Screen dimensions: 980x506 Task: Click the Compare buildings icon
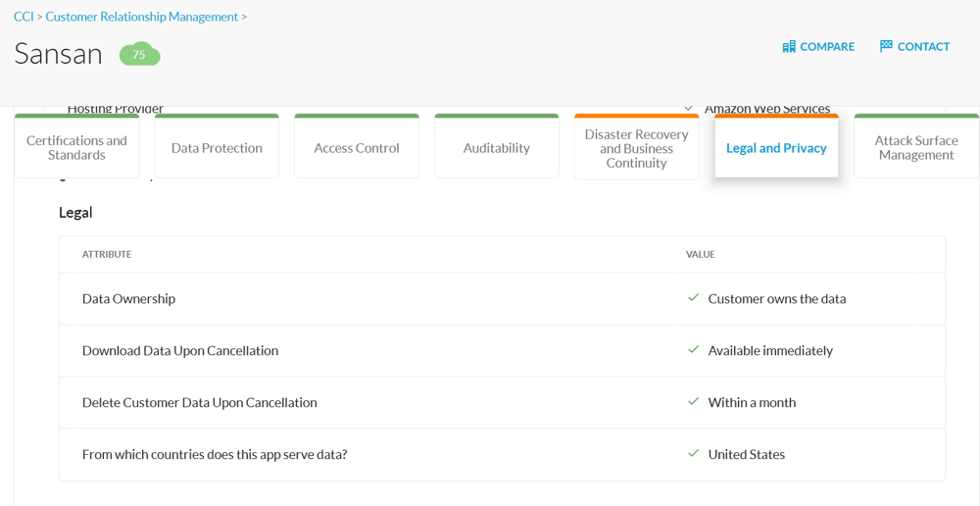tap(789, 46)
